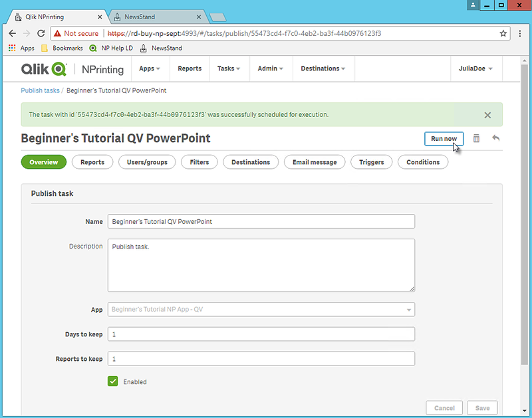Screen dimensions: 532x418
Task: Click the Qlik logo in the header
Action: point(44,68)
